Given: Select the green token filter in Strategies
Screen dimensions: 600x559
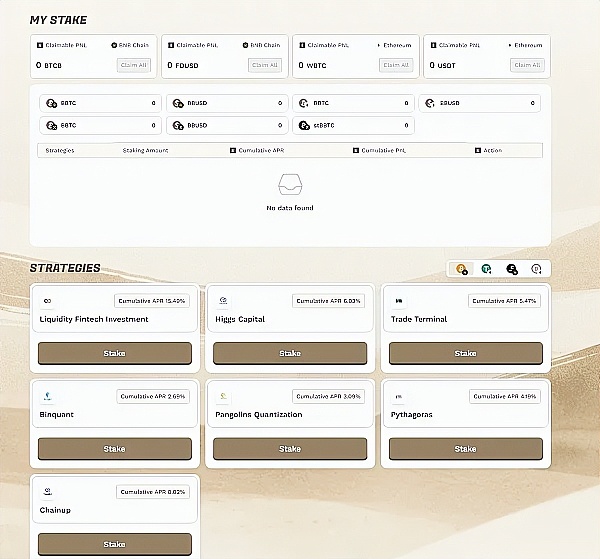Looking at the screenshot, I should [486, 269].
